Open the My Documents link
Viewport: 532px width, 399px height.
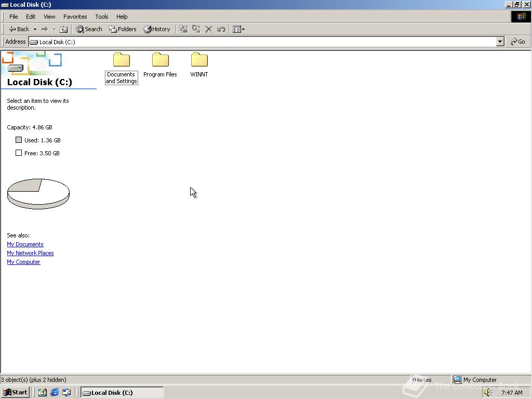(x=25, y=244)
